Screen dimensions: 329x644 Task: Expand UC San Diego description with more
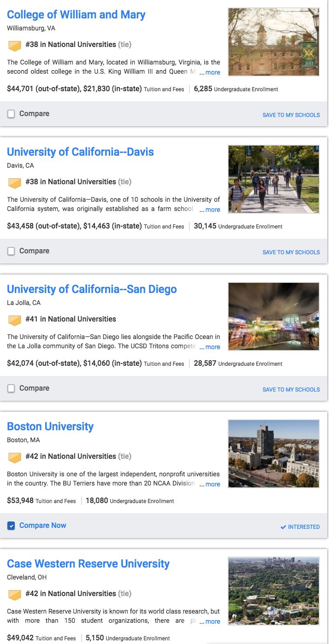click(x=212, y=347)
